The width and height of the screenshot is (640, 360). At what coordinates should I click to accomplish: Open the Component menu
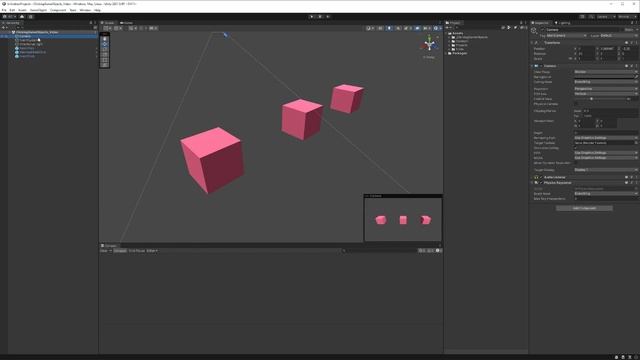click(58, 10)
